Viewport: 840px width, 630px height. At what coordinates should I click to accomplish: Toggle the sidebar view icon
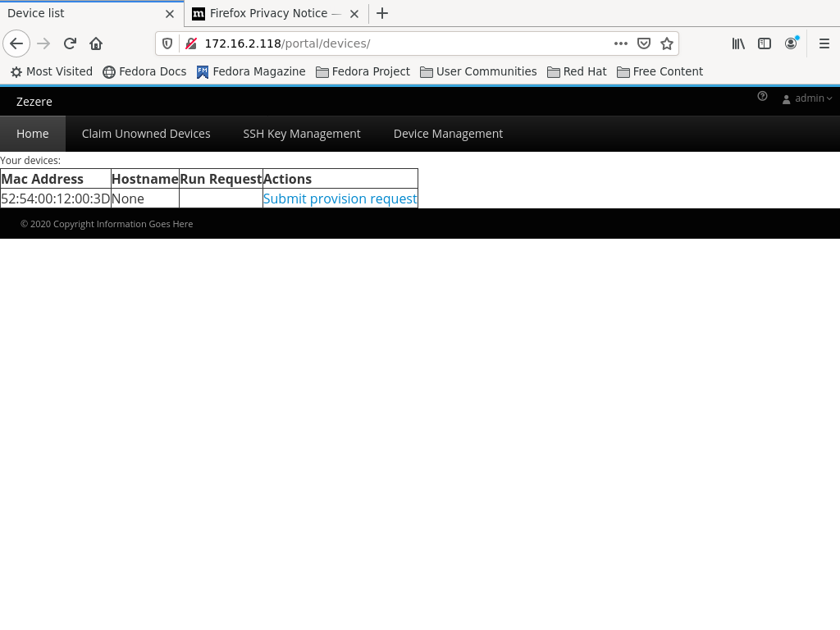[765, 43]
